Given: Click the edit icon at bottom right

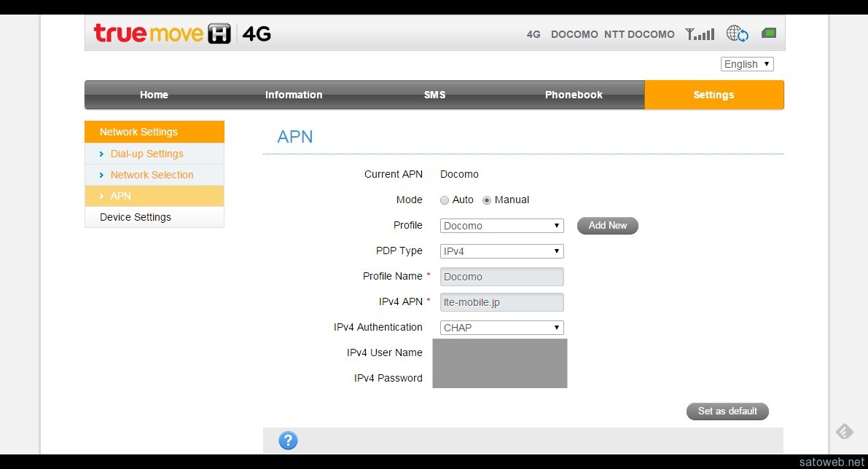Looking at the screenshot, I should coord(845,431).
